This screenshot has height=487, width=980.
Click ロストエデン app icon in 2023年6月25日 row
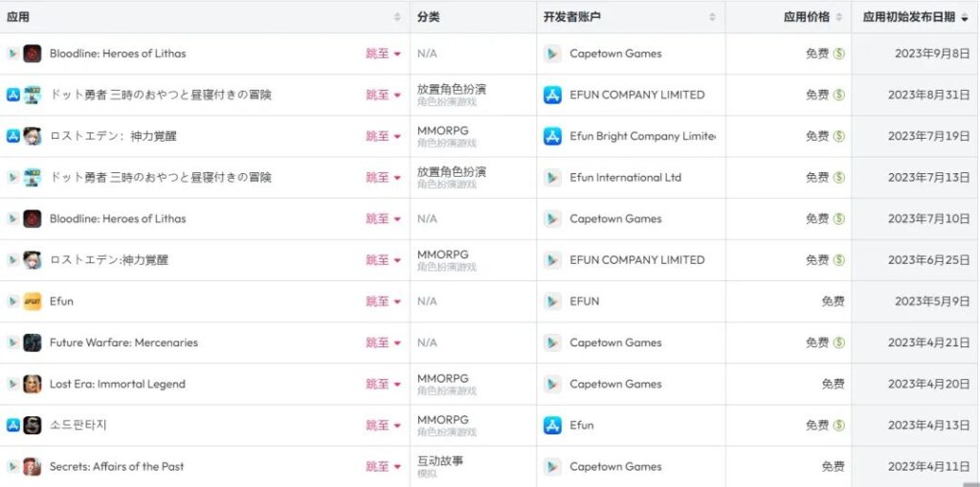pyautogui.click(x=33, y=260)
